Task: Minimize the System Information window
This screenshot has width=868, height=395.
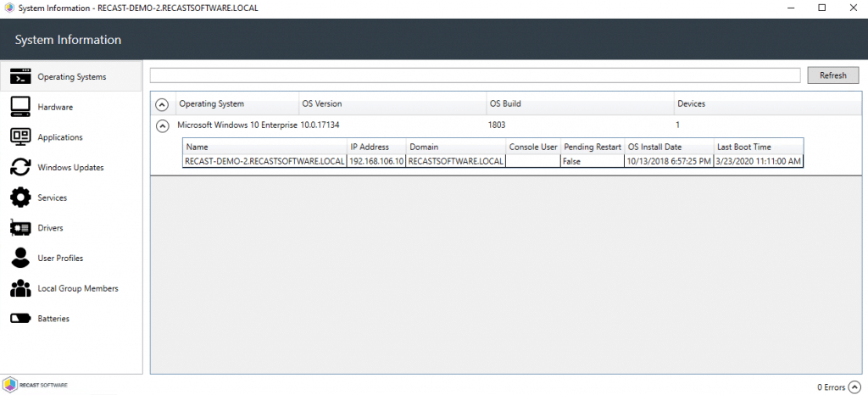Action: click(x=792, y=8)
